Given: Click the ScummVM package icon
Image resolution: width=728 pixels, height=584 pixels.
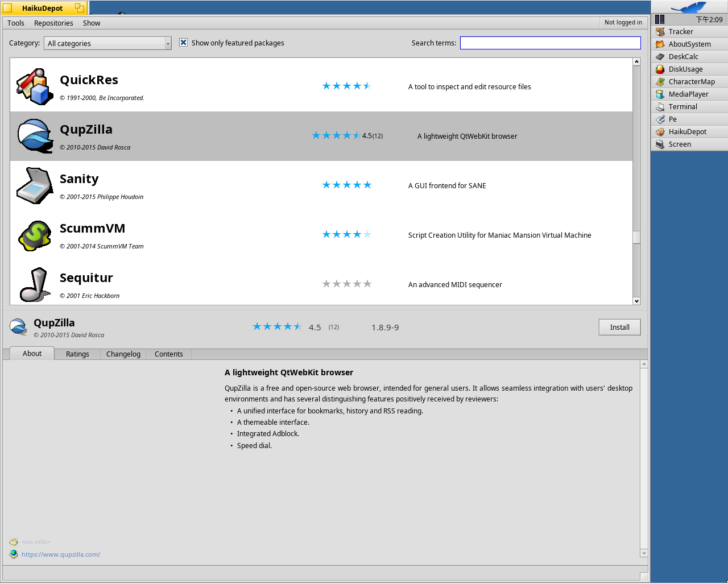Looking at the screenshot, I should tap(35, 235).
